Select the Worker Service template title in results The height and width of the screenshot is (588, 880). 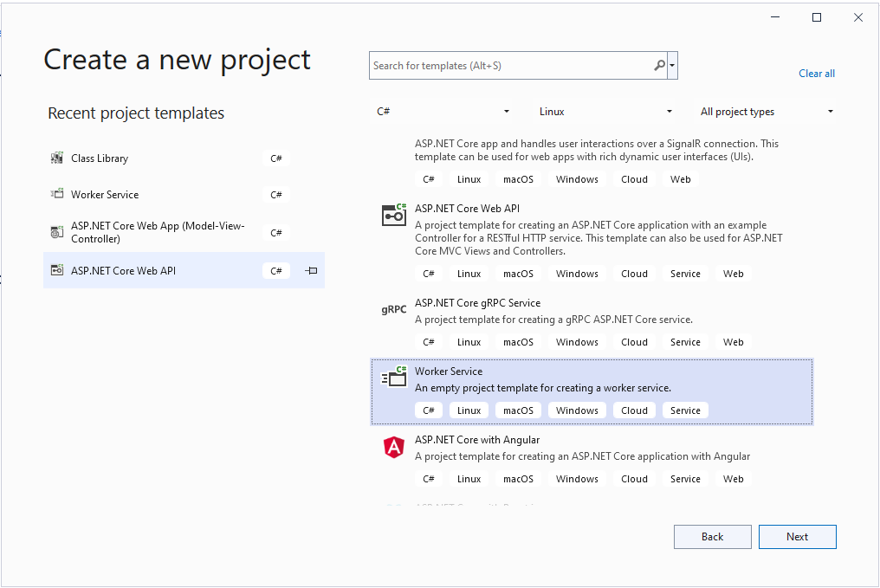[x=449, y=372]
